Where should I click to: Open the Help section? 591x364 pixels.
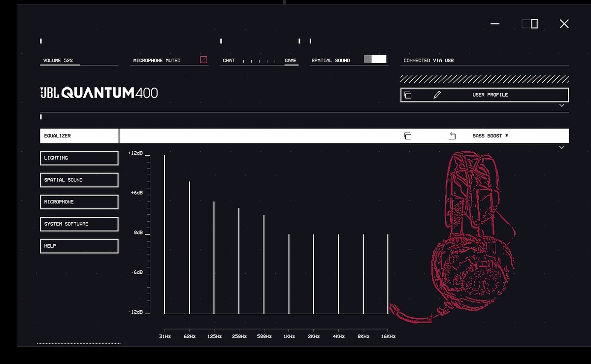[x=79, y=246]
